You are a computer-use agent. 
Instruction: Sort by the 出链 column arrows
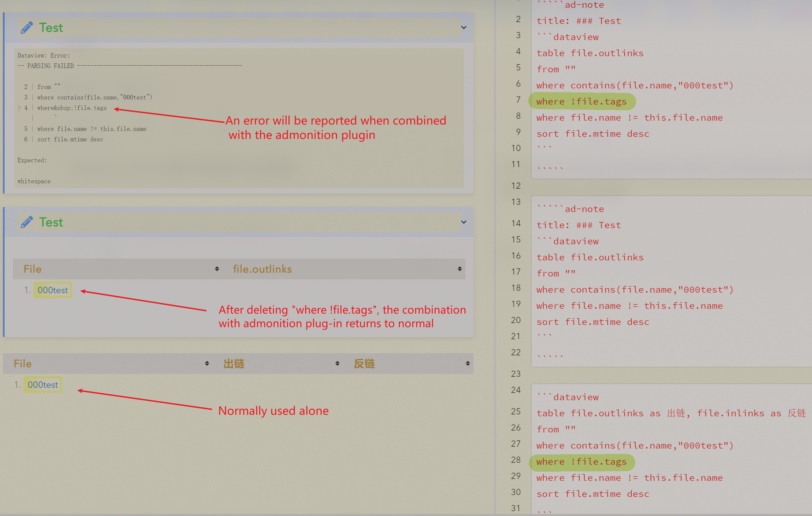[x=337, y=364]
